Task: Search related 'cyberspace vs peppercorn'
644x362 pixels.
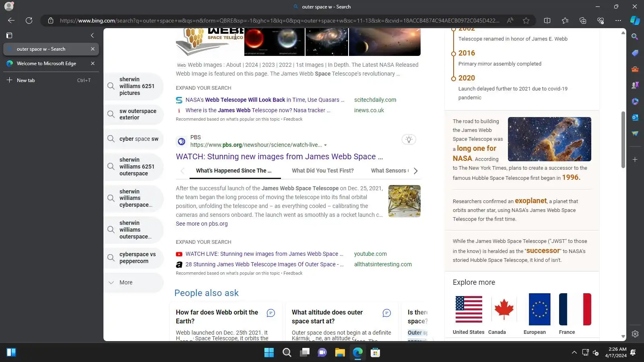Action: (x=134, y=258)
